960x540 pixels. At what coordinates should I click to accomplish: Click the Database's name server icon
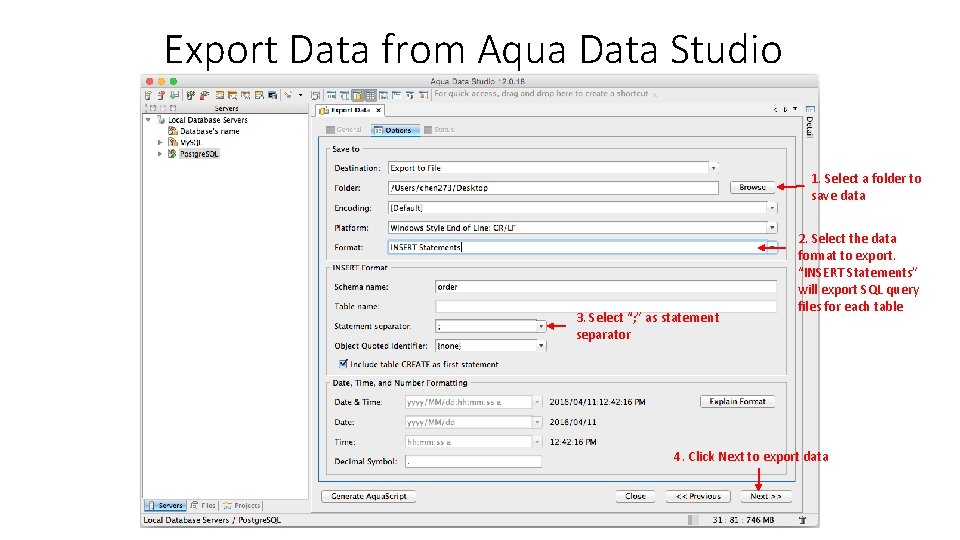click(x=173, y=131)
